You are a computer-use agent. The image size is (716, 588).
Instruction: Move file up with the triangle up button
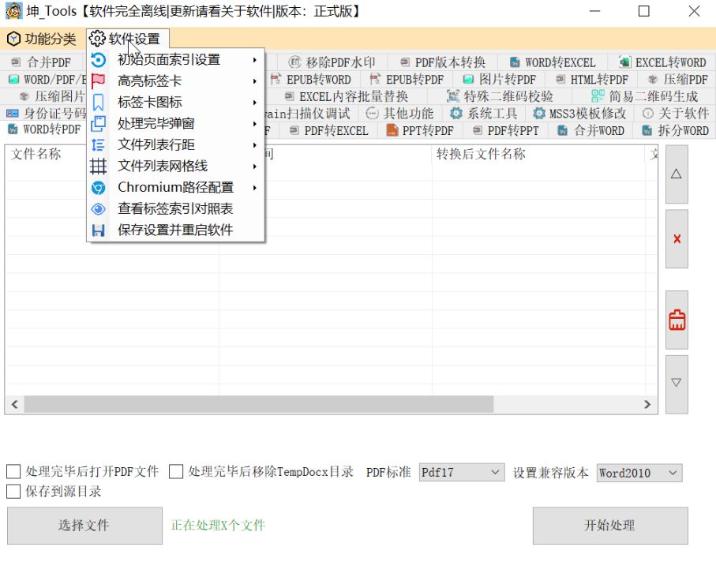[677, 174]
